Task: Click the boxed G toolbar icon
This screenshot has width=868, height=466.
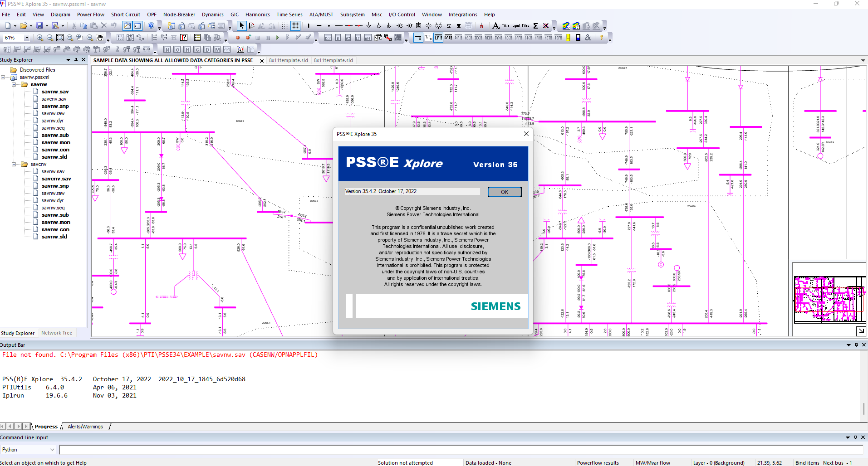Action: [x=197, y=49]
